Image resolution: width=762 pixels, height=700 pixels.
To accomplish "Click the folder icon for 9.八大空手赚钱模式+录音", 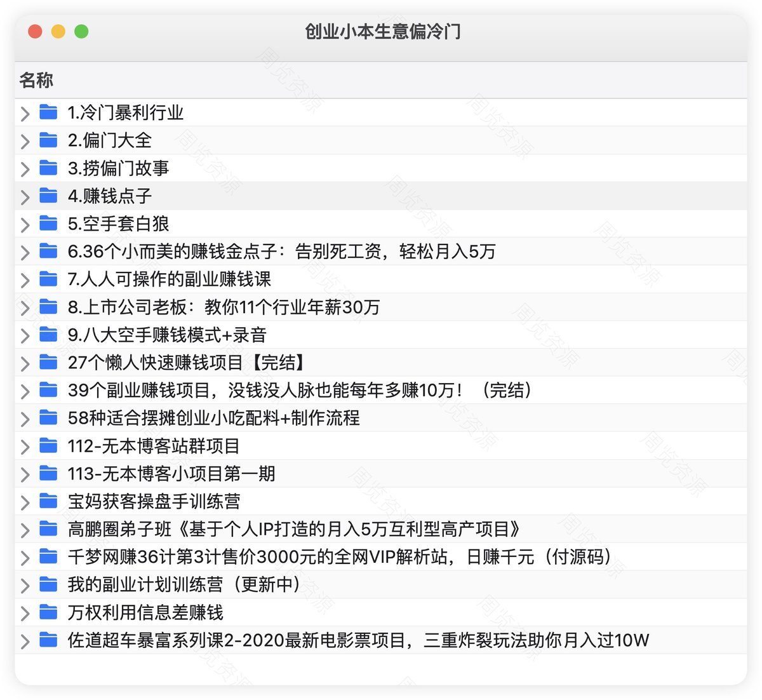I will pos(48,334).
